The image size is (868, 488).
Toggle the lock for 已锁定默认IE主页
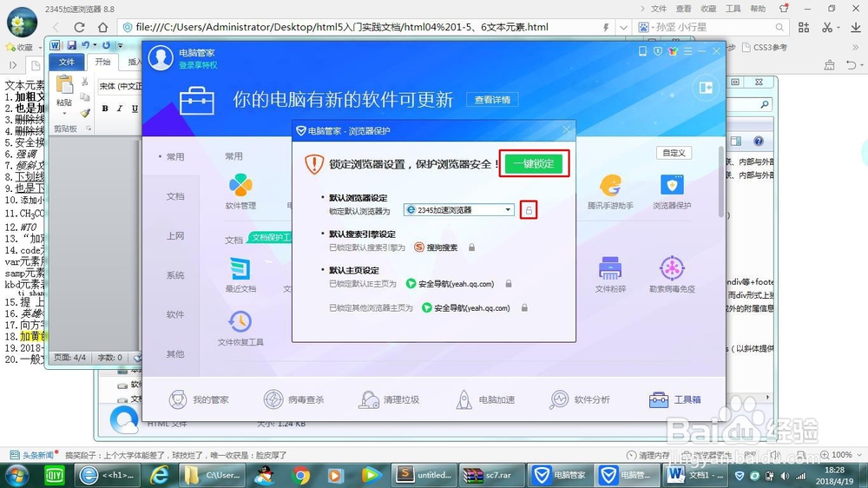click(x=508, y=284)
